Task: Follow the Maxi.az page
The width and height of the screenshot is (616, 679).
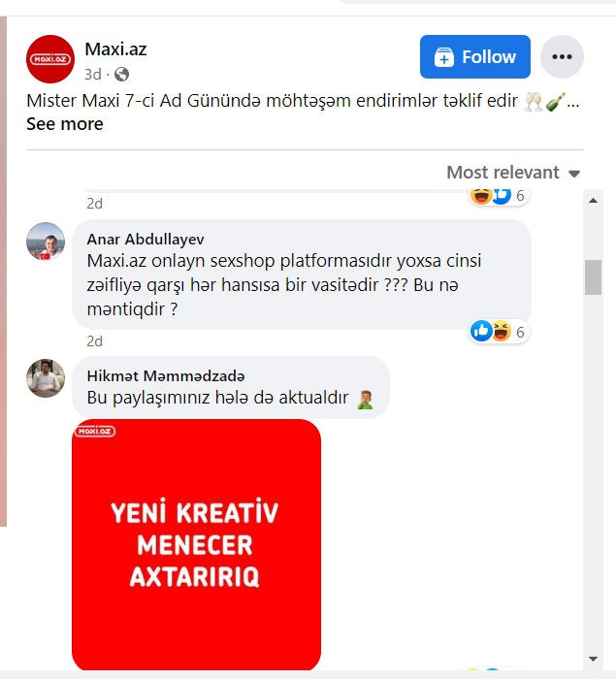Action: pos(474,56)
